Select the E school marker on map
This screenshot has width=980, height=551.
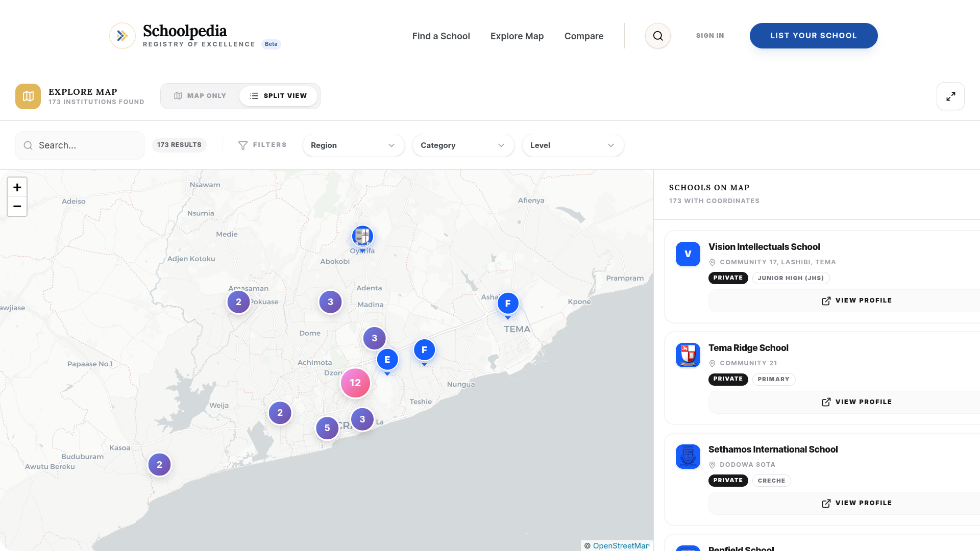click(x=387, y=360)
